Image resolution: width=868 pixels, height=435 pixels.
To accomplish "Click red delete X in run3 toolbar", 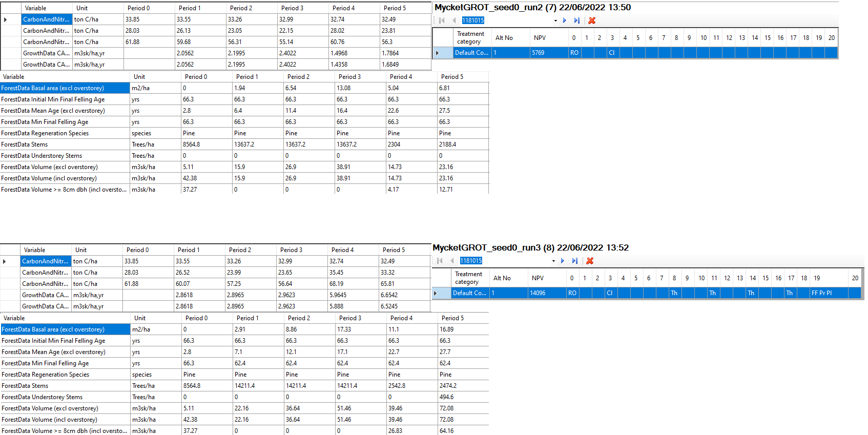I will [590, 261].
